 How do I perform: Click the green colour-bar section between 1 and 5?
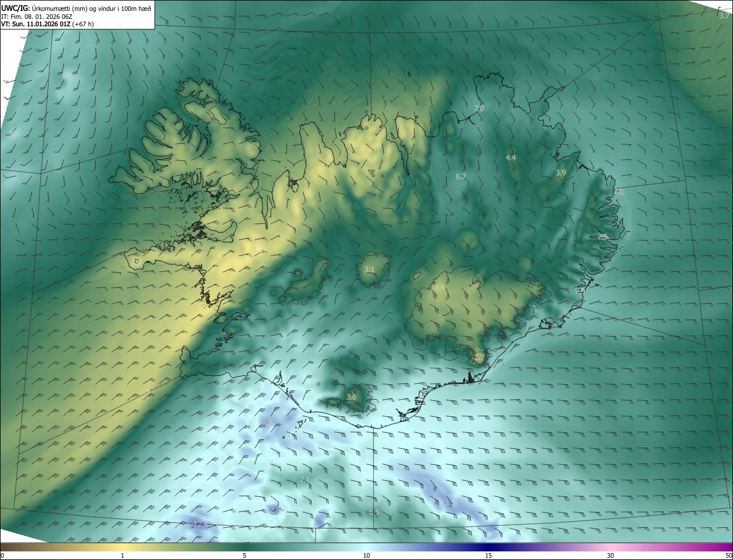(x=183, y=547)
